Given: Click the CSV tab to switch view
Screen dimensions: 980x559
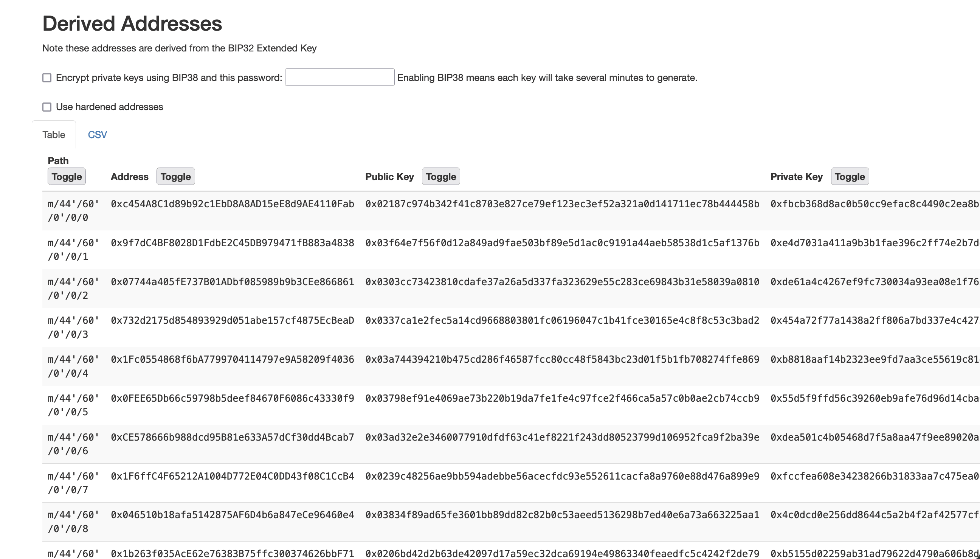Looking at the screenshot, I should click(x=97, y=135).
